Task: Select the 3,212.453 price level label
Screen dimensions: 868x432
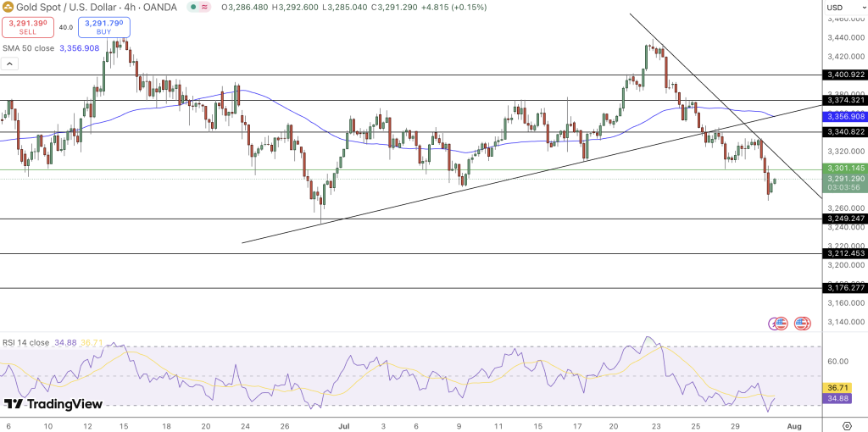Action: pyautogui.click(x=845, y=254)
